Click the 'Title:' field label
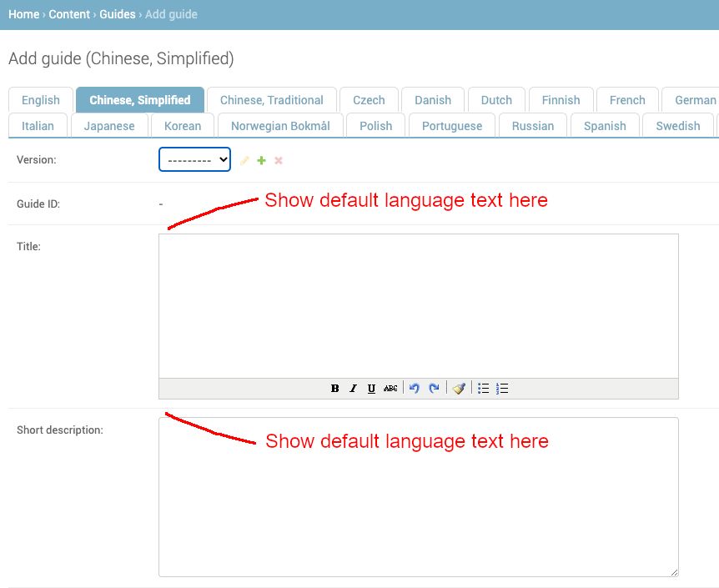 28,246
